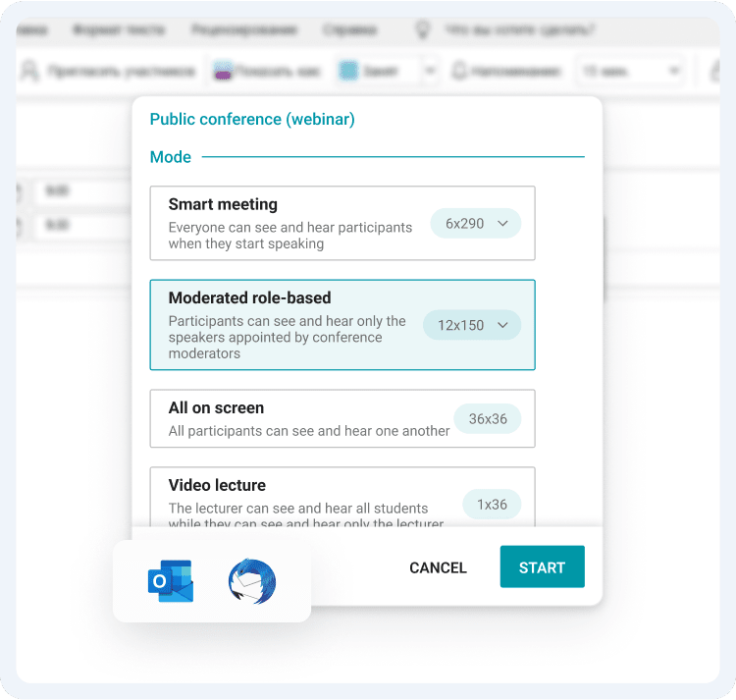Image resolution: width=736 pixels, height=700 pixels.
Task: Choose the All on screen mode
Action: [x=294, y=418]
